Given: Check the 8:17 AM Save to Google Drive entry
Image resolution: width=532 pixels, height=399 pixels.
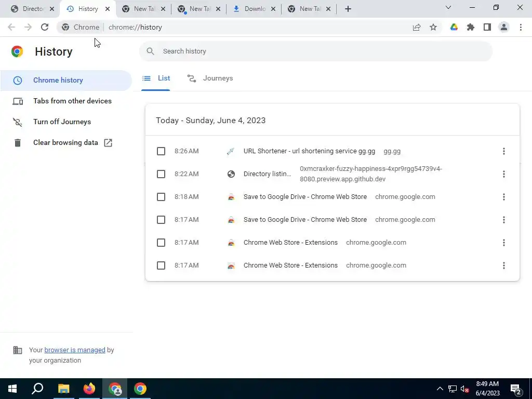Looking at the screenshot, I should click(161, 220).
